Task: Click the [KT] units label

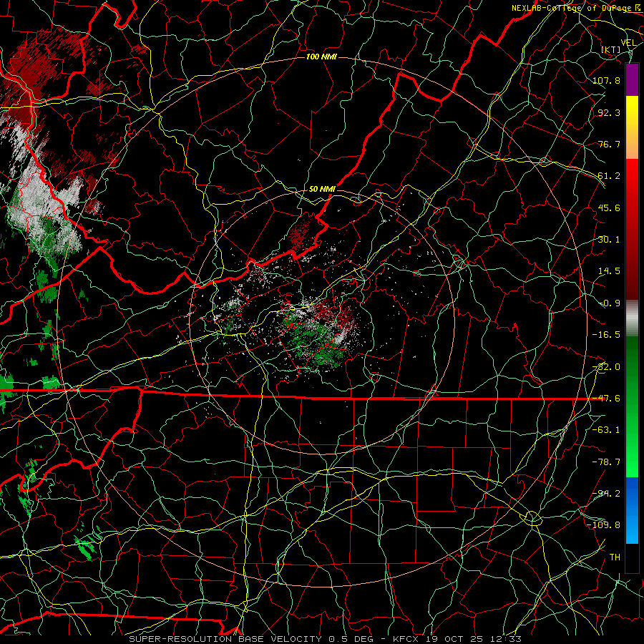Action: tap(611, 49)
